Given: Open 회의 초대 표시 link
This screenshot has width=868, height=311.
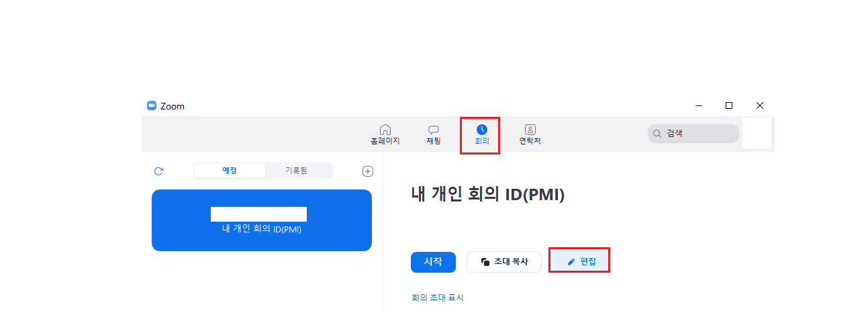Looking at the screenshot, I should [x=438, y=298].
